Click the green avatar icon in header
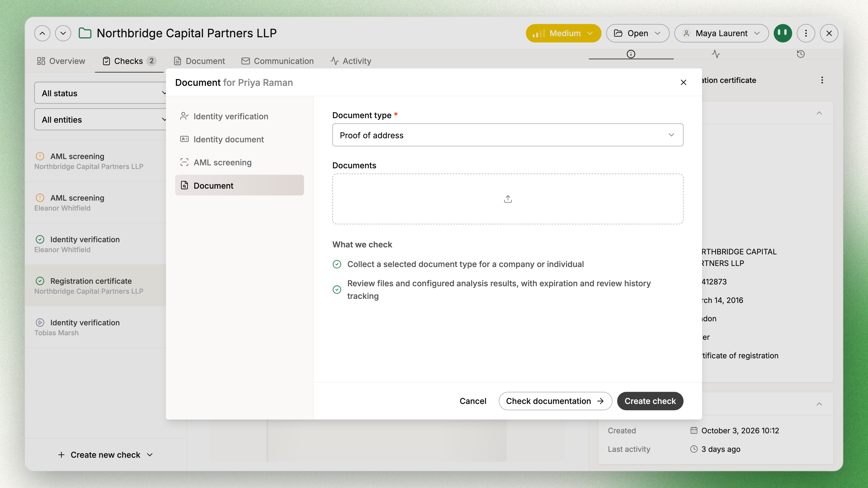 (782, 33)
